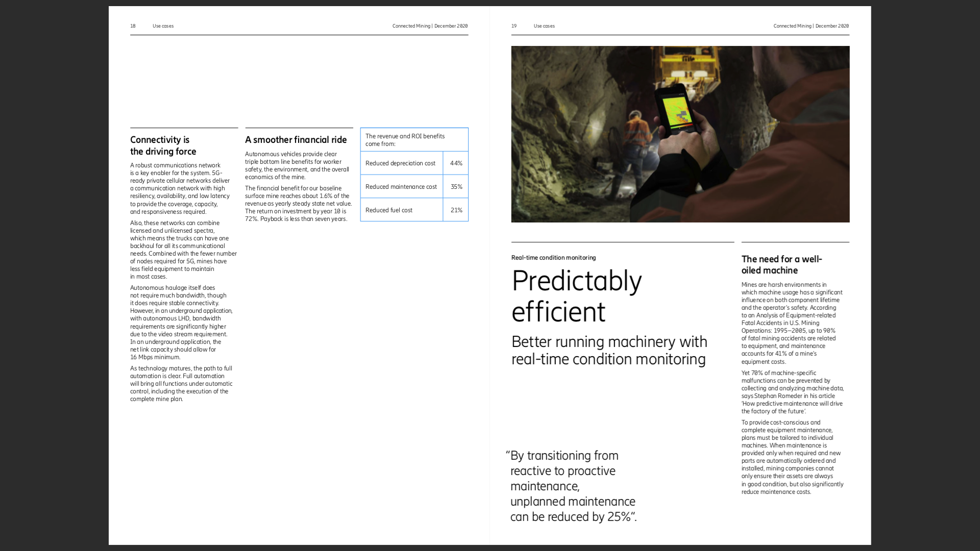Image resolution: width=980 pixels, height=551 pixels.
Task: Click page number 19 in the header
Action: point(514,26)
